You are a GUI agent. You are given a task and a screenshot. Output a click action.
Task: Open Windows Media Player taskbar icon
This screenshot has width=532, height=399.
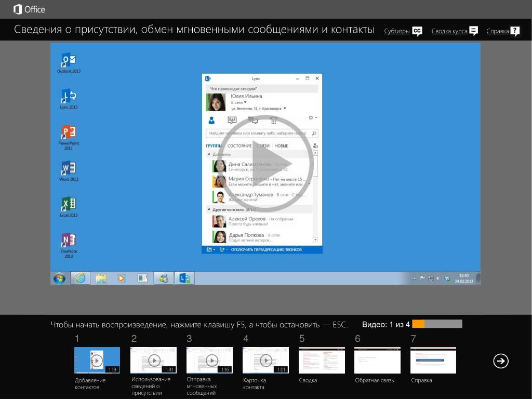pos(121,278)
